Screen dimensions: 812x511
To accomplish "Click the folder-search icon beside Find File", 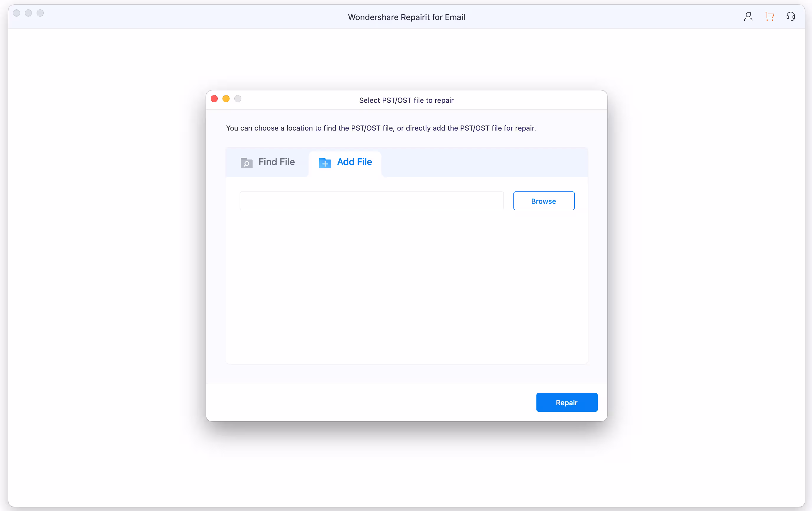I will [x=246, y=163].
